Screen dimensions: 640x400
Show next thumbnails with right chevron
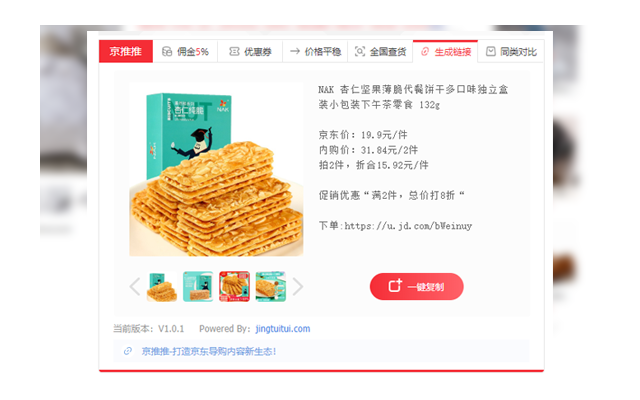(x=298, y=287)
